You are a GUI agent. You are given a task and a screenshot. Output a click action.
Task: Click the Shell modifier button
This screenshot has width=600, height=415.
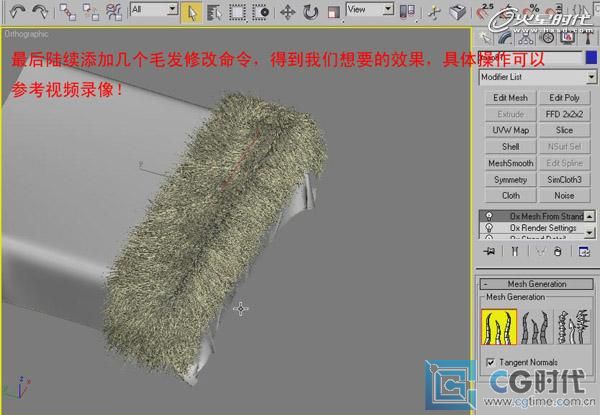[x=510, y=147]
